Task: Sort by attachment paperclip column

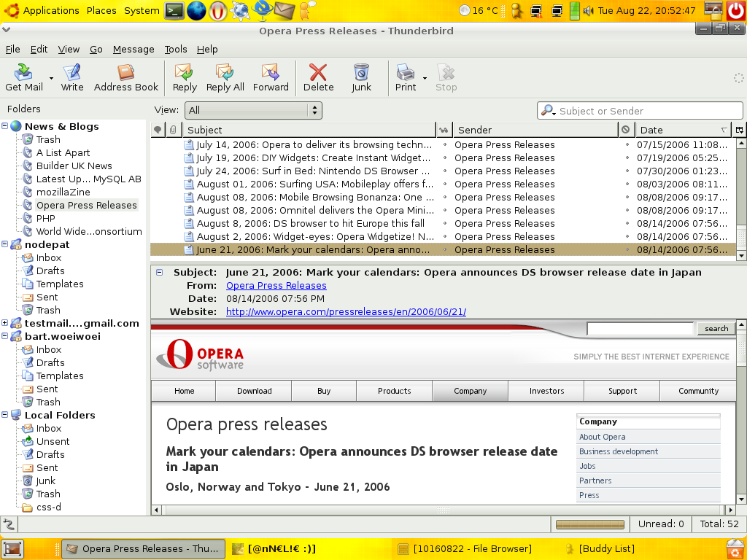Action: [x=173, y=130]
